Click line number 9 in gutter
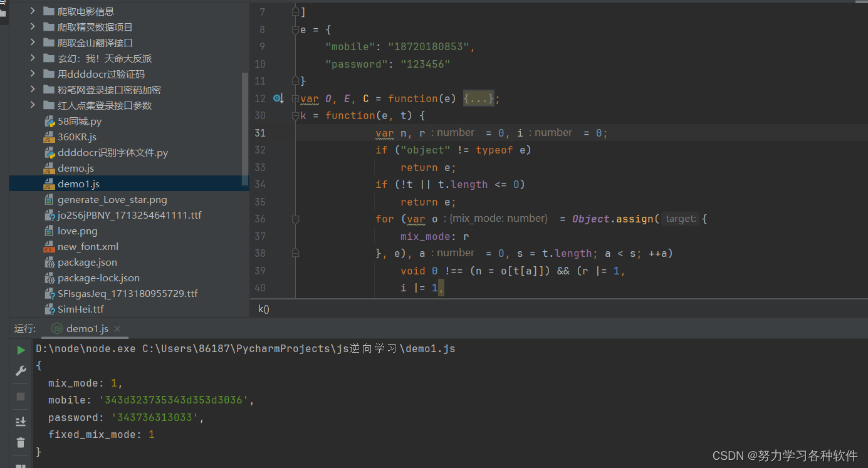The width and height of the screenshot is (868, 468). tap(263, 46)
